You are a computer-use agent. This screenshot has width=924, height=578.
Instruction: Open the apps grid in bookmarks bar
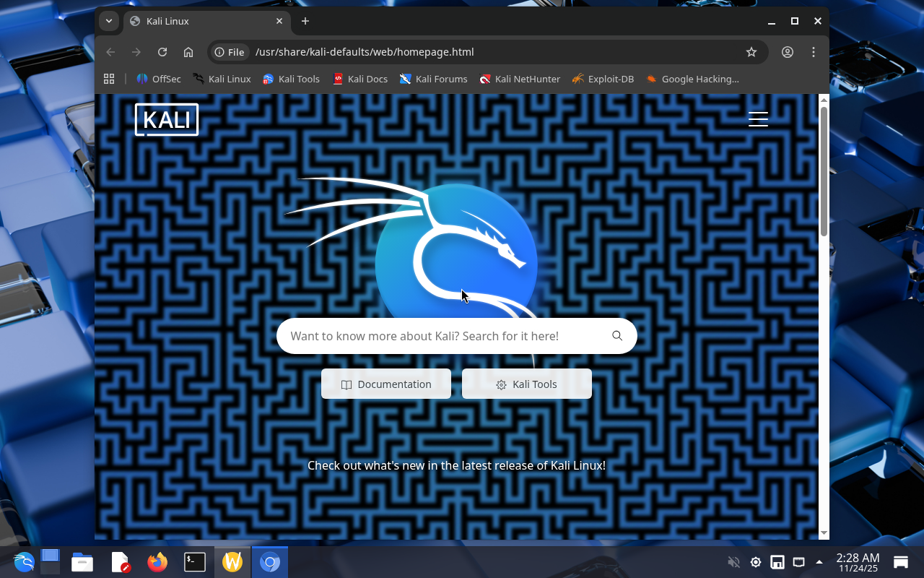109,79
